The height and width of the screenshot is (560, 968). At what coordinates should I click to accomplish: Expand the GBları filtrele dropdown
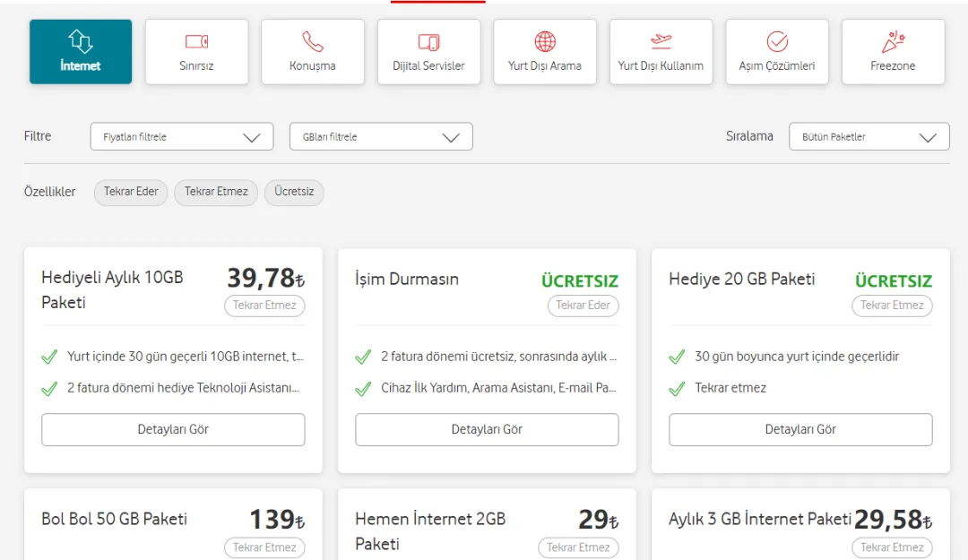[x=381, y=136]
